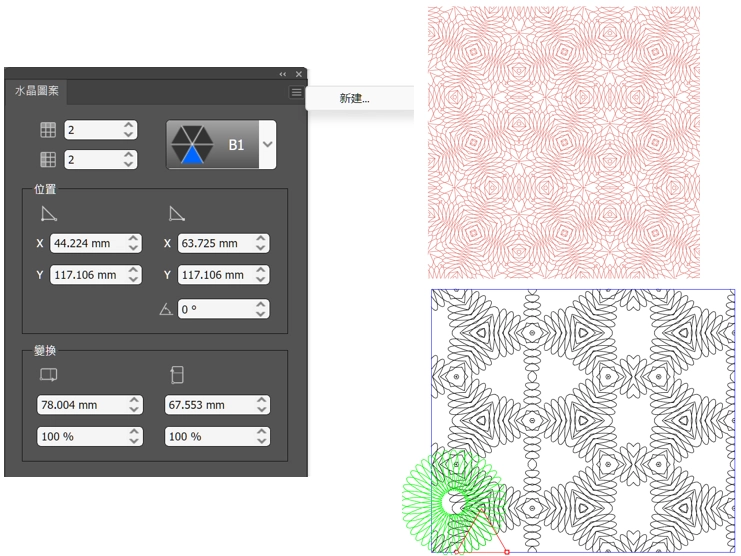
Task: Select the red line pattern artwork
Action: coord(564,142)
